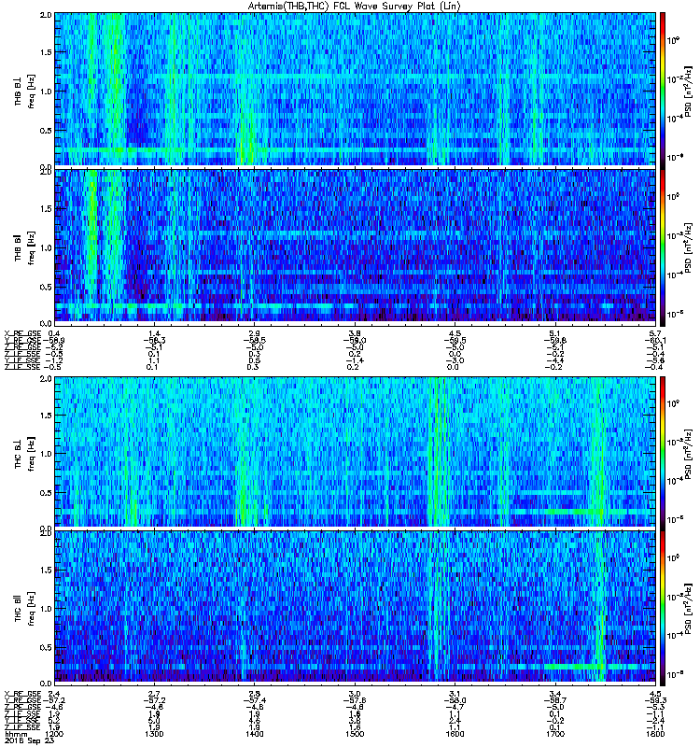Click the PSD color bar of the THB B-parallel panel

(663, 247)
